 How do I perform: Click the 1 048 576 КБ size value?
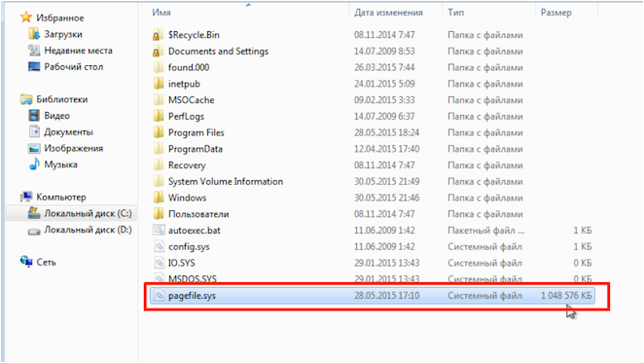[x=566, y=296]
